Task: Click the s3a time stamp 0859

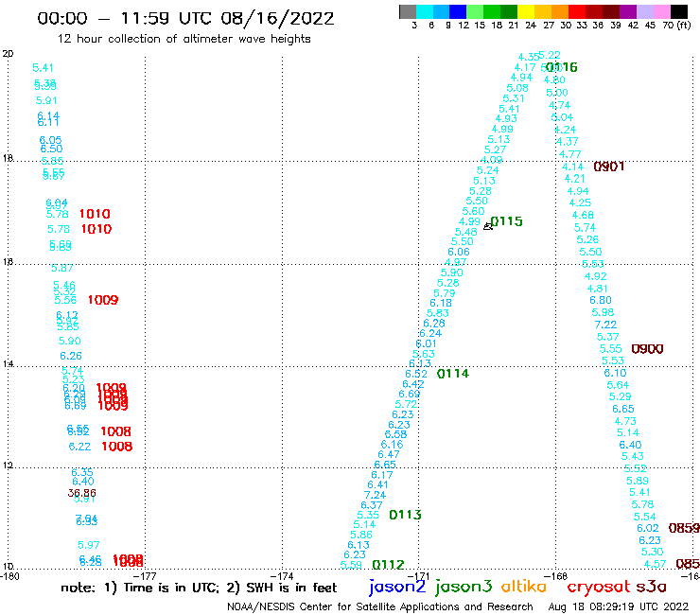Action: [684, 528]
